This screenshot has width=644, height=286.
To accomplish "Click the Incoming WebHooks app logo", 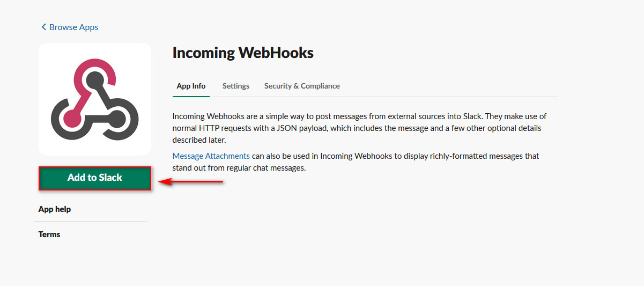I will pos(95,99).
